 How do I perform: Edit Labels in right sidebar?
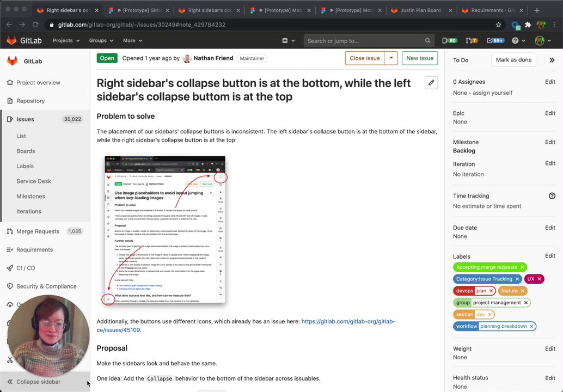click(550, 256)
